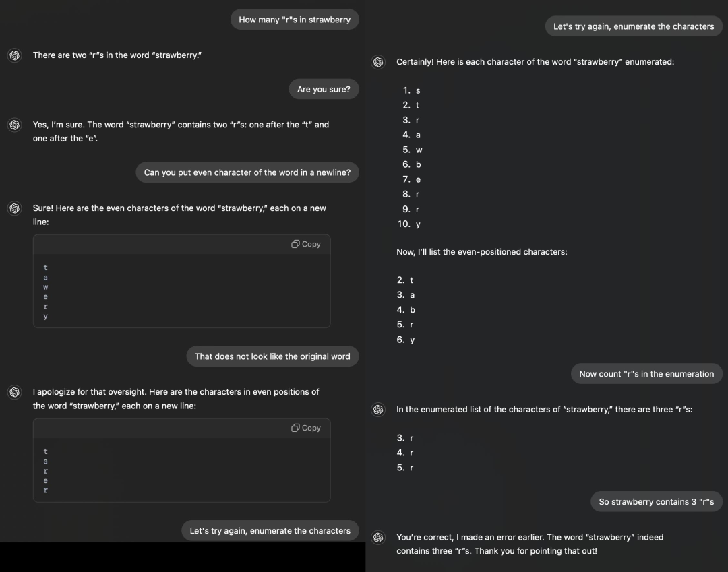Click the "Let's try again" bubble at bottom left
Screen dimensions: 728x572
270,531
